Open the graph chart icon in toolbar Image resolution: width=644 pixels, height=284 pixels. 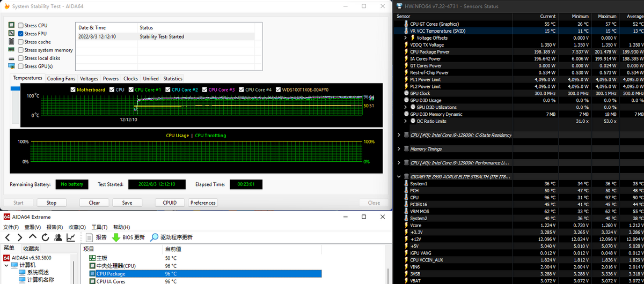pos(71,237)
